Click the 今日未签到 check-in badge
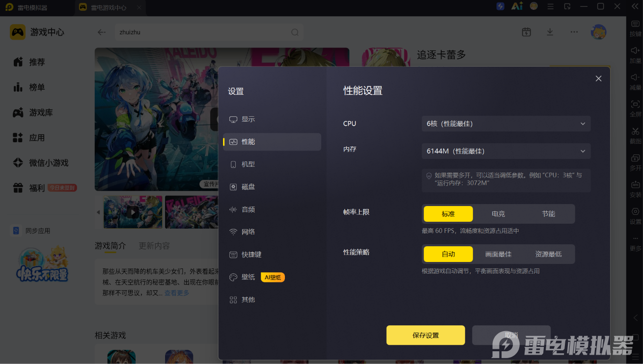This screenshot has width=643, height=364. [62, 188]
